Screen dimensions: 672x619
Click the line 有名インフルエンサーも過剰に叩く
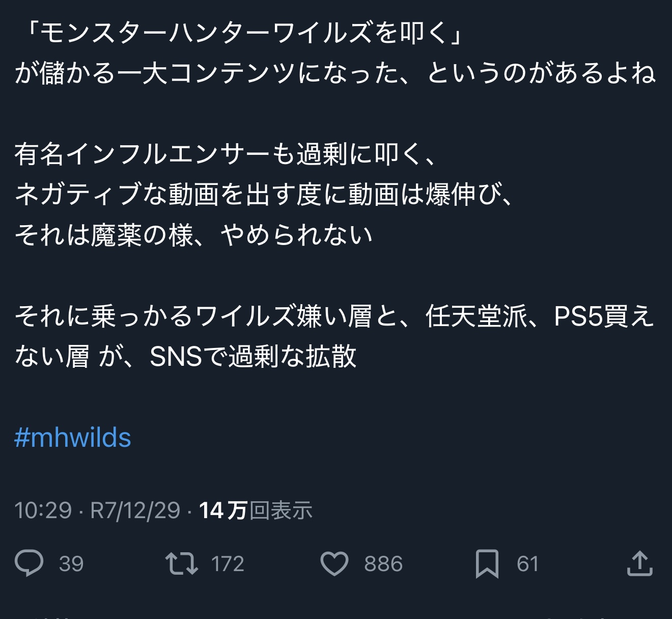pyautogui.click(x=226, y=154)
